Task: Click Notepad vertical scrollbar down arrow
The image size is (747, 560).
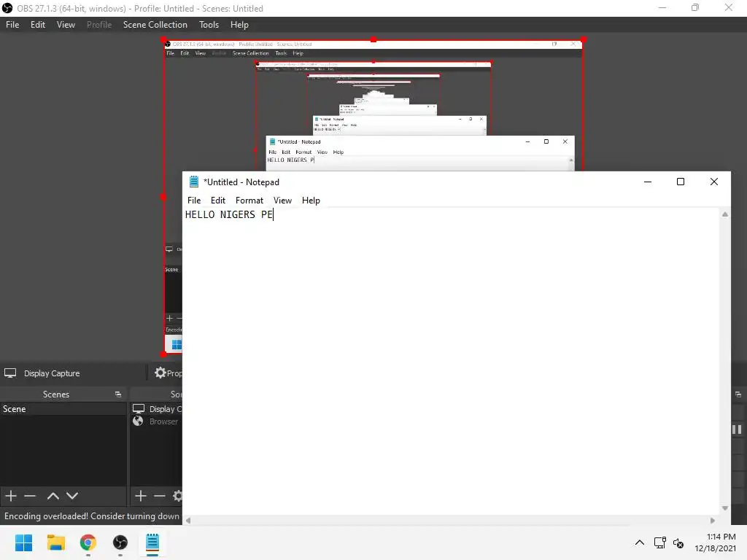Action: 724,508
